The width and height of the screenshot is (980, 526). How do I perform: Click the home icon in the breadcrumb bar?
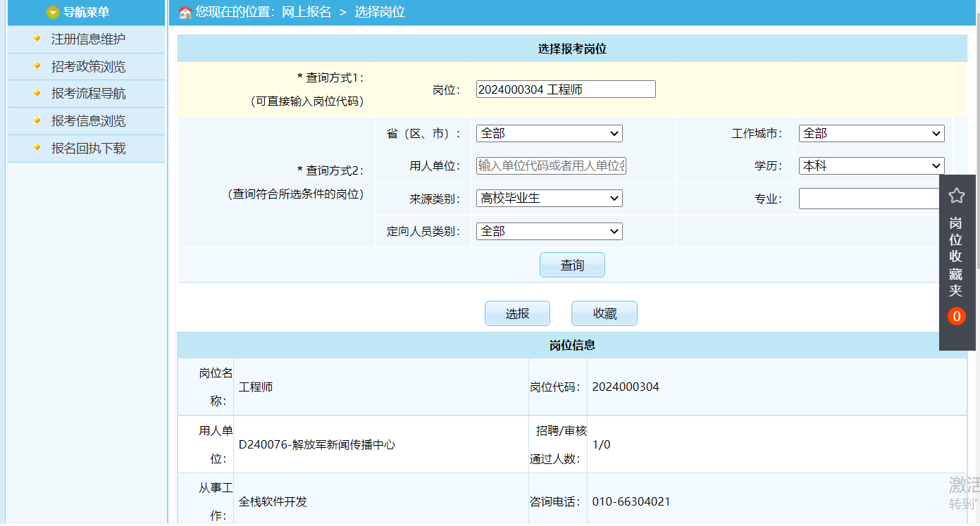(x=184, y=12)
